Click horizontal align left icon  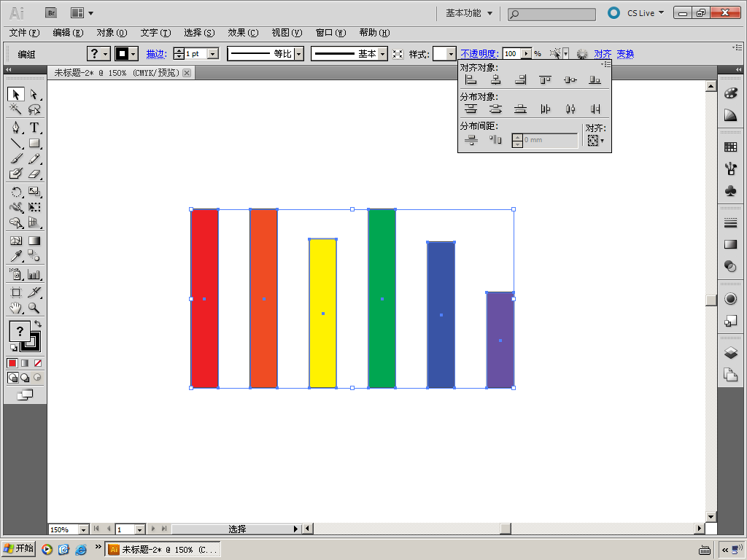[x=471, y=80]
